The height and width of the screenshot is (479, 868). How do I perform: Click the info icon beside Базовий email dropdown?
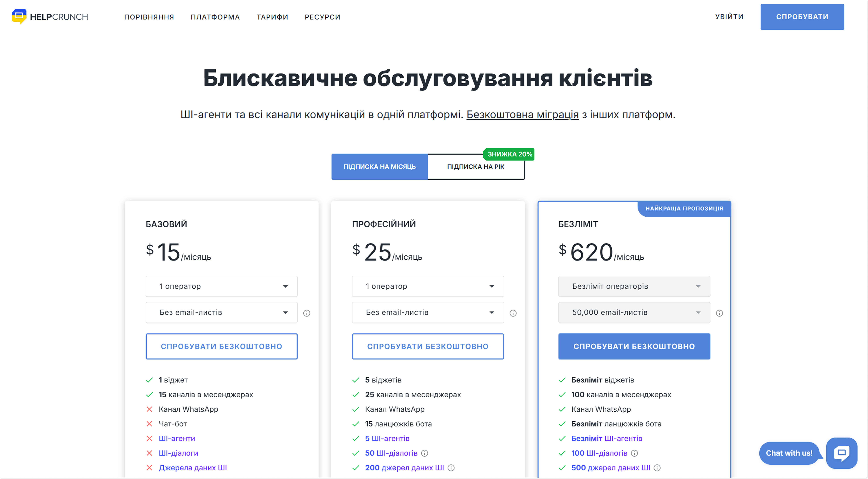tap(307, 313)
